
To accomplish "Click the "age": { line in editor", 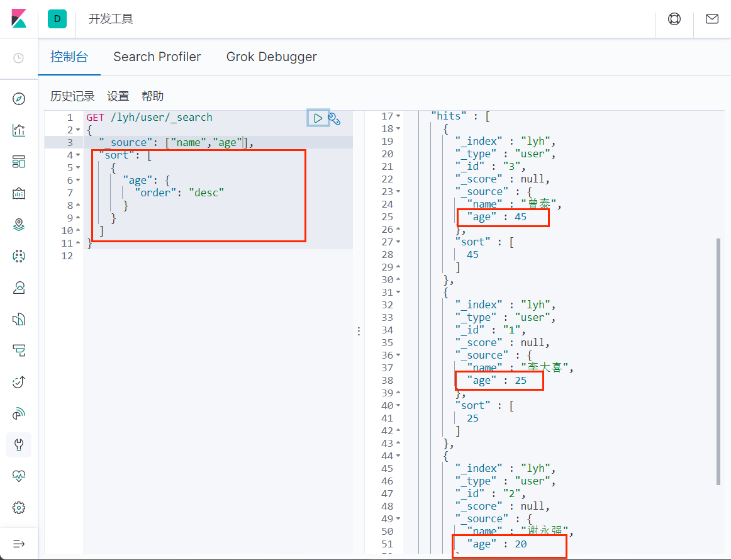I will [x=147, y=180].
